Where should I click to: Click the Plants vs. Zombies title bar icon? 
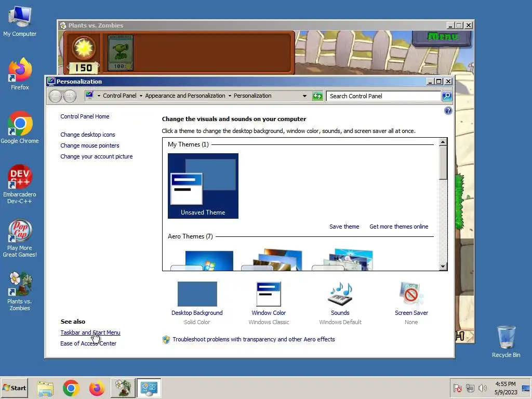click(x=63, y=25)
